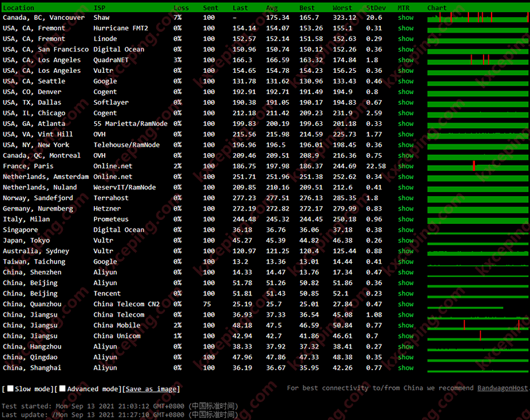This screenshot has width=530, height=420.
Task: Show MTR for Denver Cogent row
Action: tap(405, 92)
